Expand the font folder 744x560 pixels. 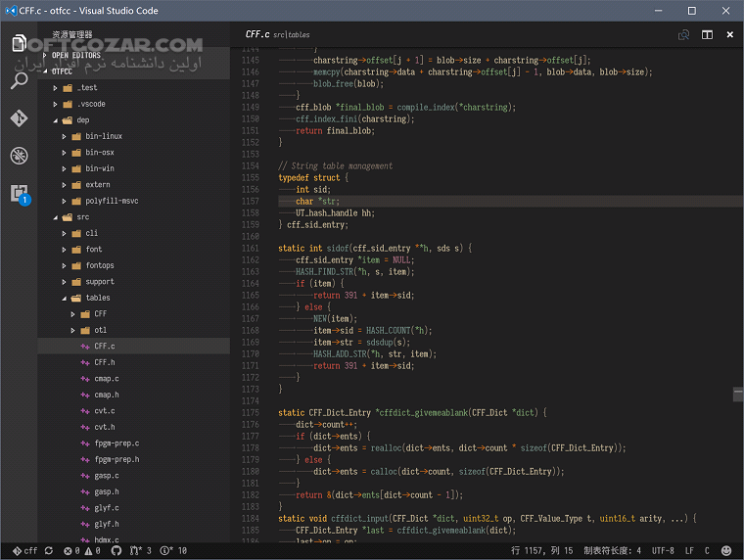[134, 249]
